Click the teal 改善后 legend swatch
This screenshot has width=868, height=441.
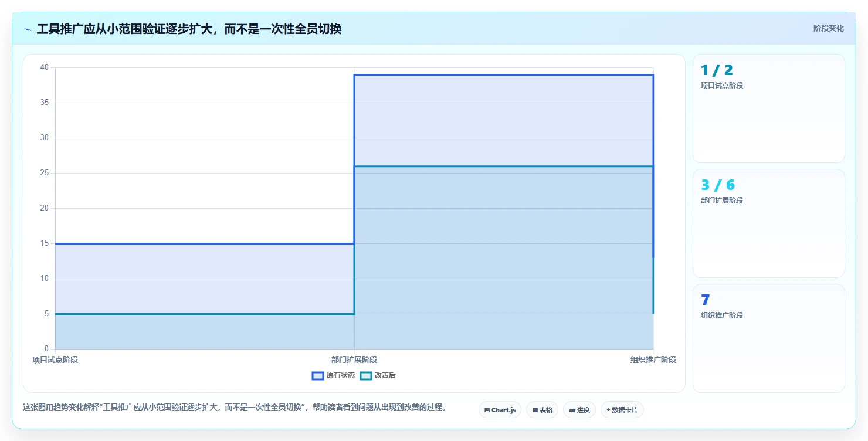[366, 375]
